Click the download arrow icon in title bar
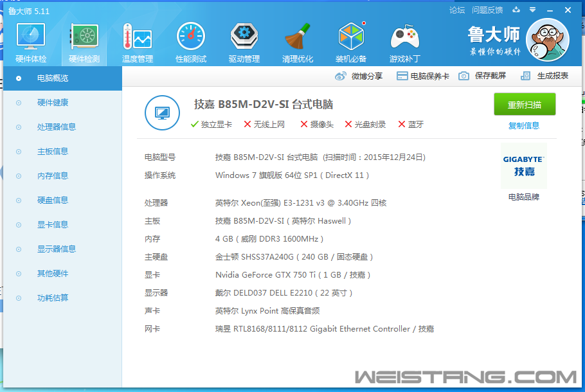 tap(516, 10)
